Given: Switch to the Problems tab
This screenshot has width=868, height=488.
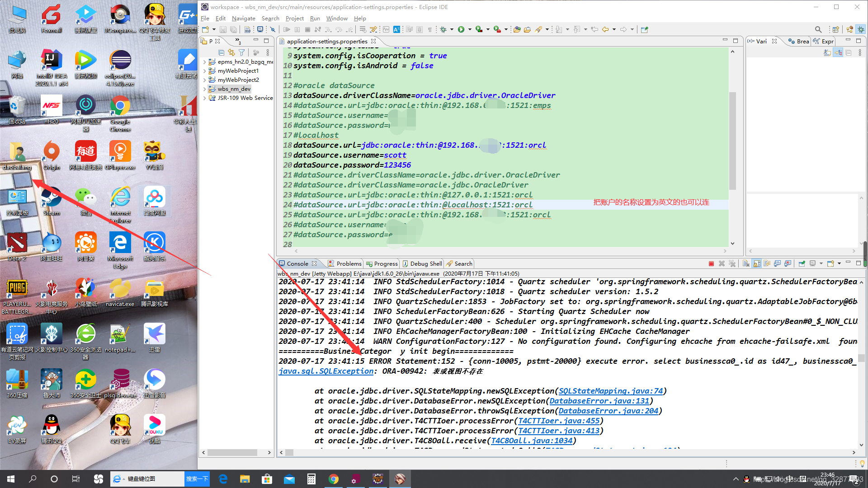Looking at the screenshot, I should 349,263.
